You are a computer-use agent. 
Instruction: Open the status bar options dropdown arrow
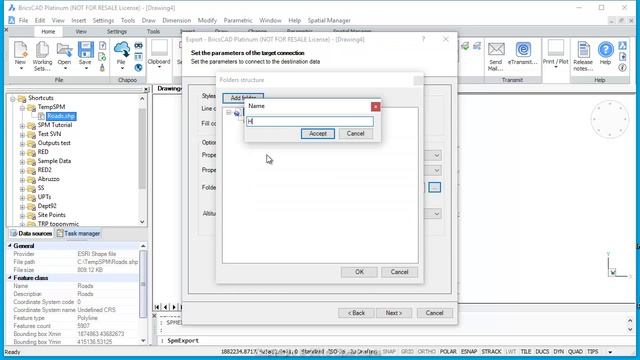coord(610,352)
